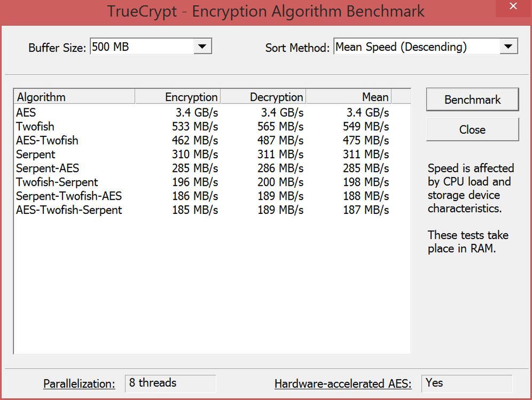The height and width of the screenshot is (400, 532).
Task: Click the 196 MB/s encryption value
Action: click(x=195, y=182)
